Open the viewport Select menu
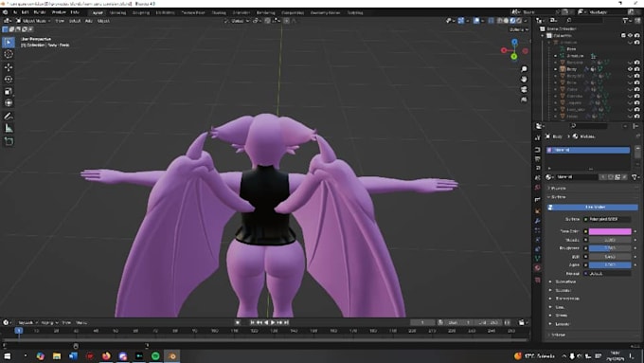Image resolution: width=644 pixels, height=363 pixels. [74, 21]
